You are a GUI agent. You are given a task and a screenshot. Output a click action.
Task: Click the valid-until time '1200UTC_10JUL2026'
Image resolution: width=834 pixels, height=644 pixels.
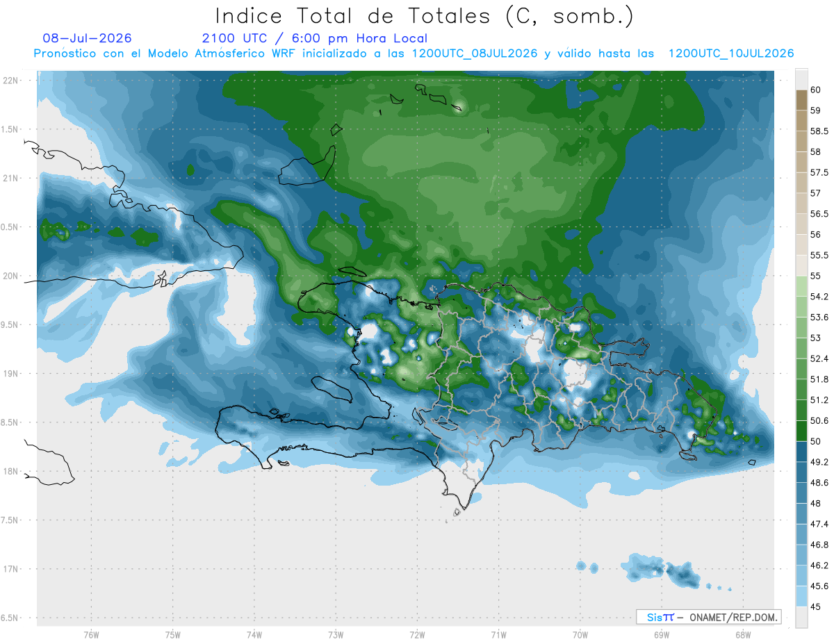(x=731, y=53)
